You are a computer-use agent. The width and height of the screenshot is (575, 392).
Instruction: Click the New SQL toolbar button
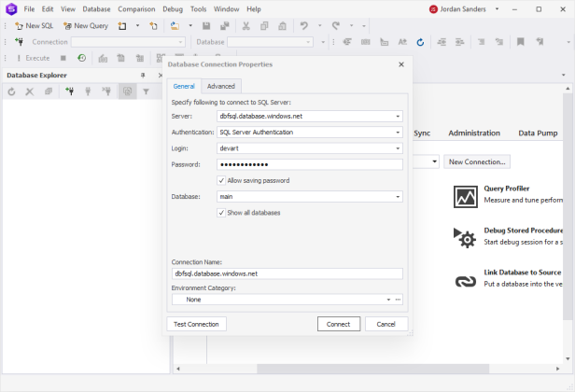[x=34, y=26]
